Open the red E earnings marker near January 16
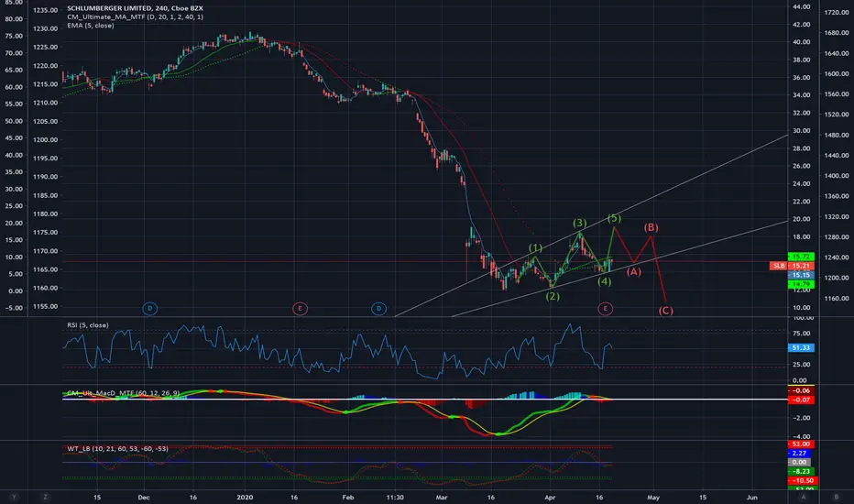The height and width of the screenshot is (504, 854). 300,309
